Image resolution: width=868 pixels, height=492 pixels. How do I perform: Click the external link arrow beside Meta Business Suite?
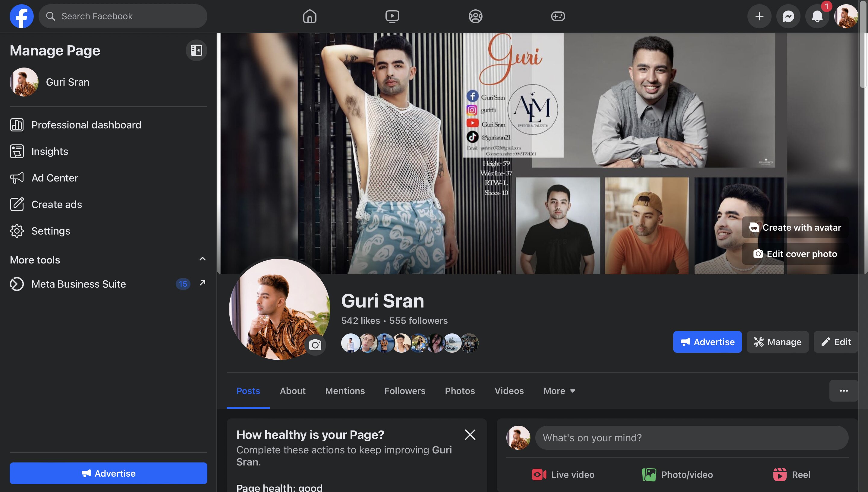coord(202,283)
